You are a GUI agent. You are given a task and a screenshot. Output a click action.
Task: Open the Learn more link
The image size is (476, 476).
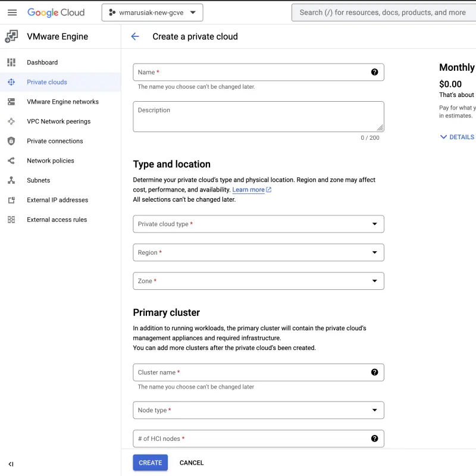(x=249, y=190)
